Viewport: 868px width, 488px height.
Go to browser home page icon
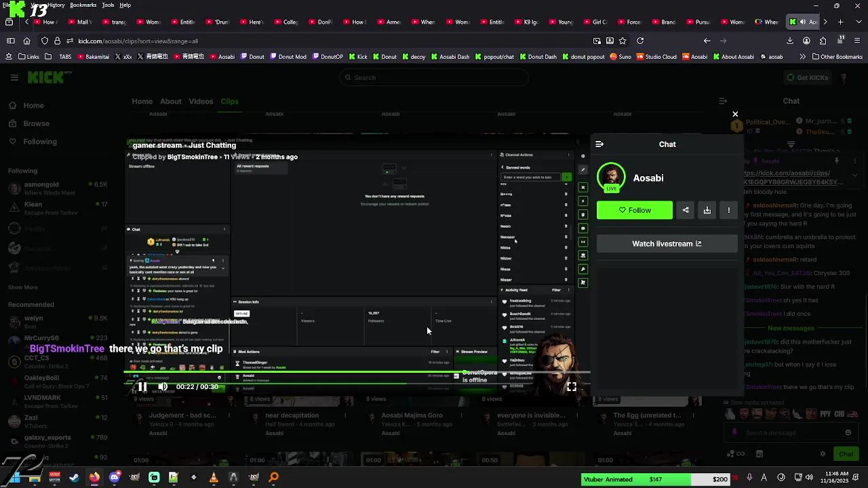click(x=27, y=41)
